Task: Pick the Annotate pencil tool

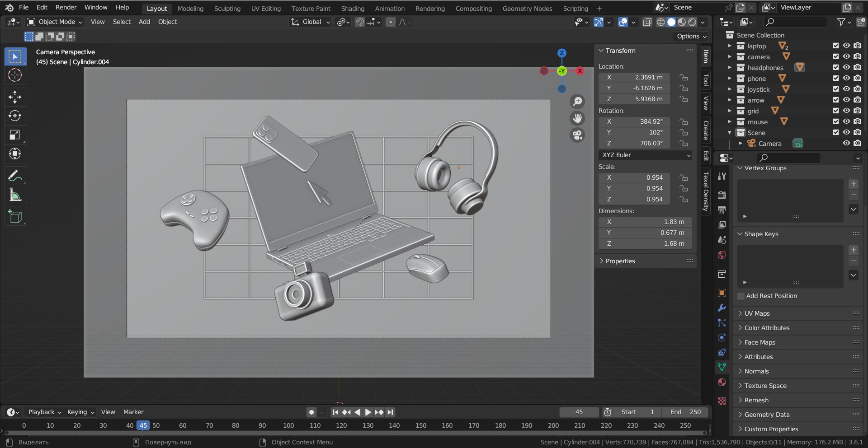Action: [x=15, y=176]
